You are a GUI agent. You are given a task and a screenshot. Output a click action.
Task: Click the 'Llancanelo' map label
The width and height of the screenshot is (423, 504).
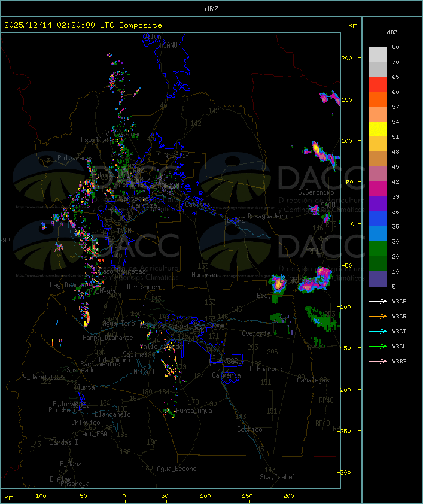click(112, 414)
